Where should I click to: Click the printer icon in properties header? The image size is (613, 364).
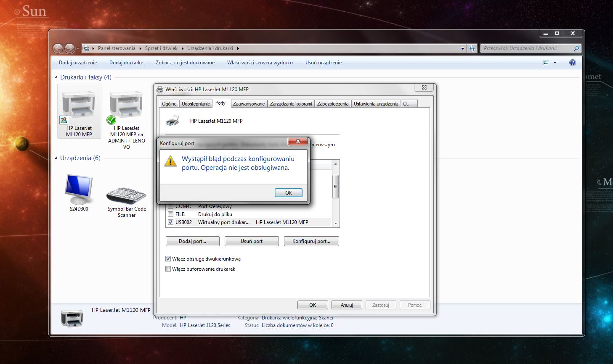coord(172,121)
